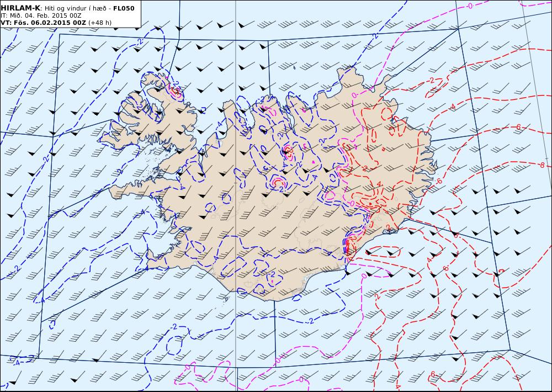Click the HIRLAM-K model title

[20, 8]
